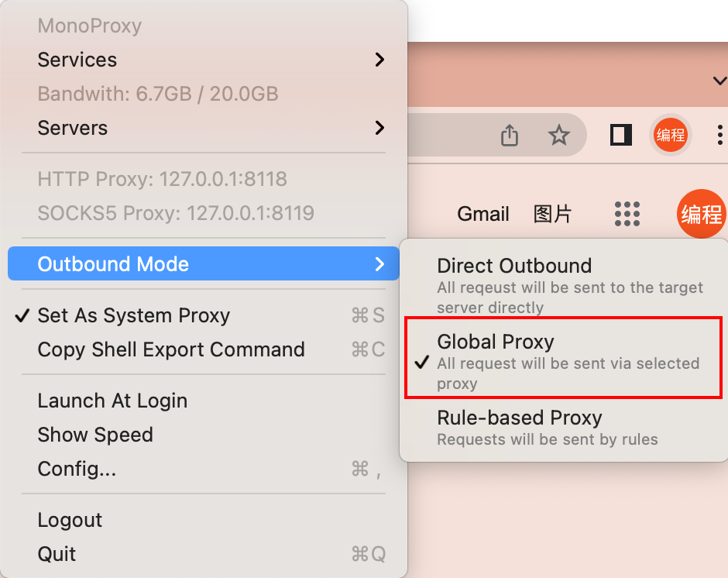Open the Gmail link
Viewport: 728px width, 578px height.
pyautogui.click(x=483, y=214)
